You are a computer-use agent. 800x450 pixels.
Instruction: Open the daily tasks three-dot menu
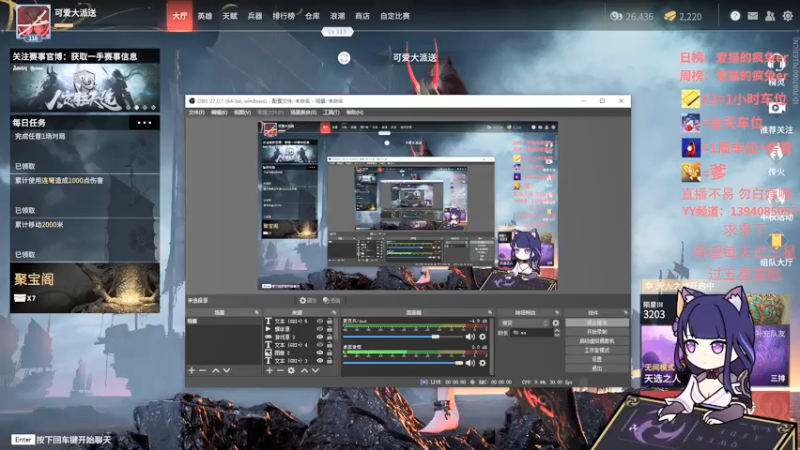144,122
